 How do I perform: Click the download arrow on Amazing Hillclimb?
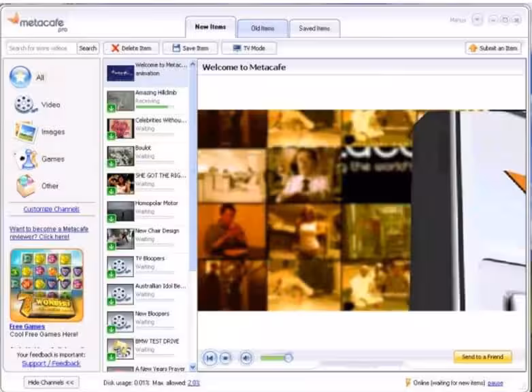[x=111, y=108]
